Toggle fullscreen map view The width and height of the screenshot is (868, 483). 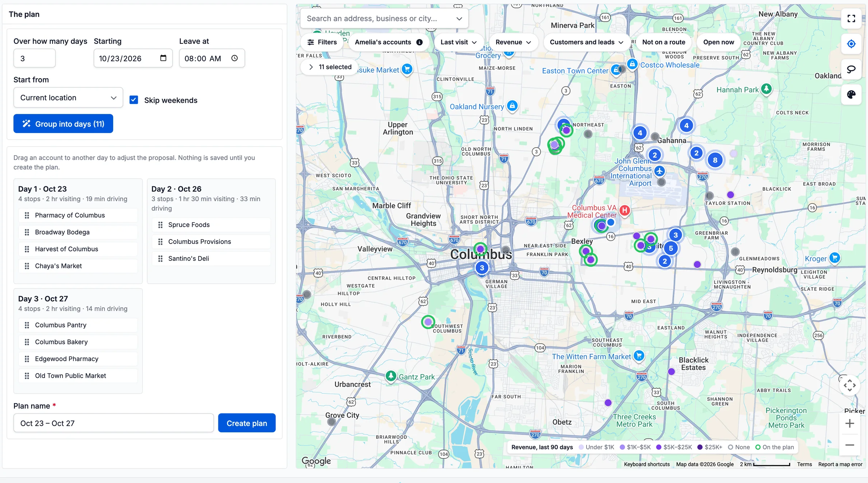pyautogui.click(x=851, y=18)
